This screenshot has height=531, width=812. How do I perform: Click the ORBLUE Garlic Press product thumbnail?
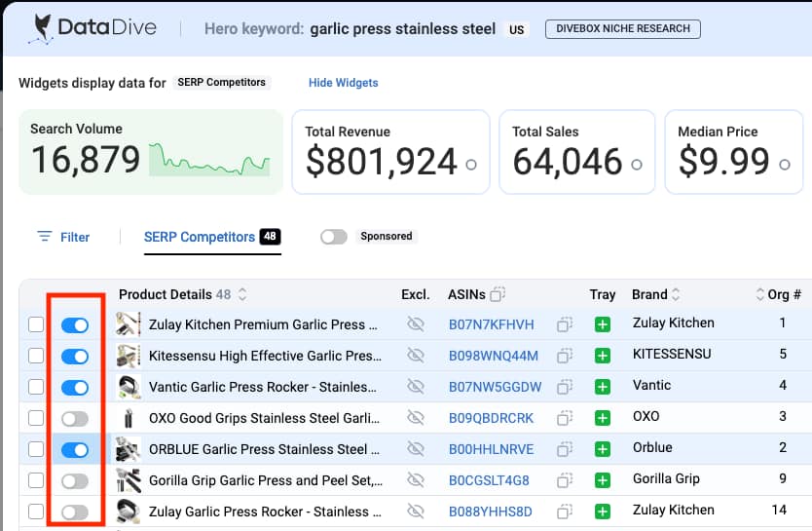(x=129, y=448)
